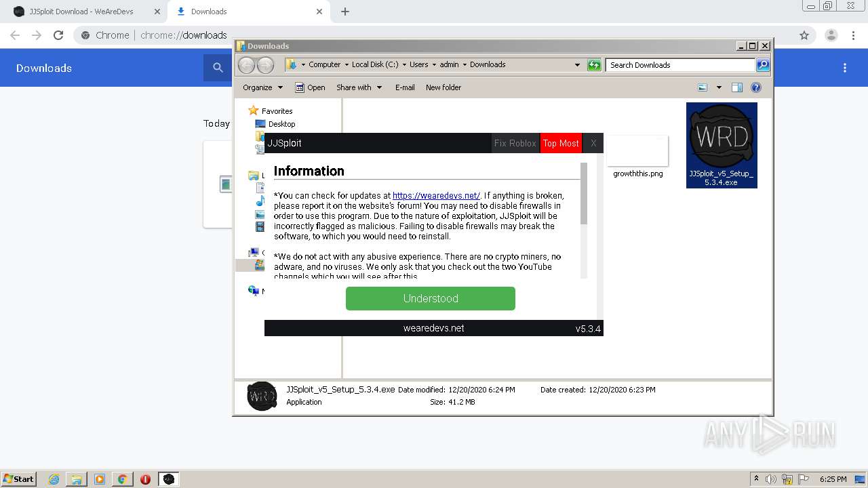Click Open in the Explorer toolbar
The image size is (868, 488).
coord(310,87)
